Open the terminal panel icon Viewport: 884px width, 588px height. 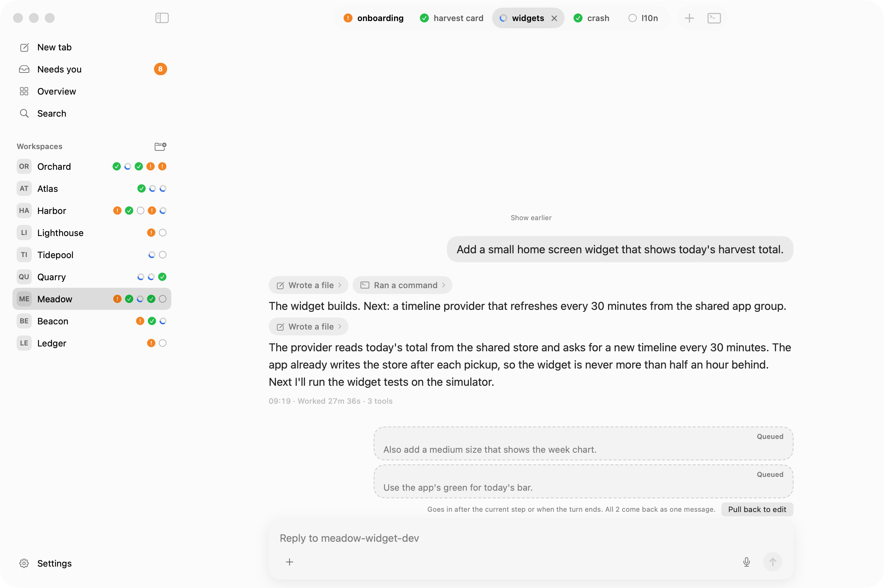[714, 18]
